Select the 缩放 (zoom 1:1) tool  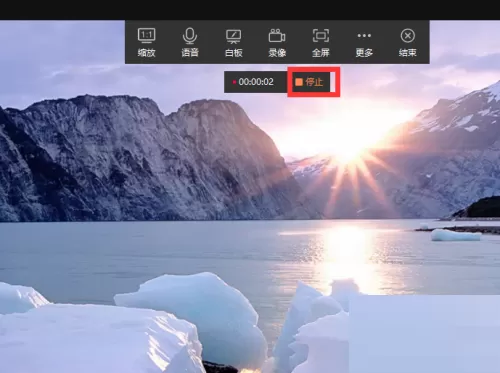pos(146,42)
